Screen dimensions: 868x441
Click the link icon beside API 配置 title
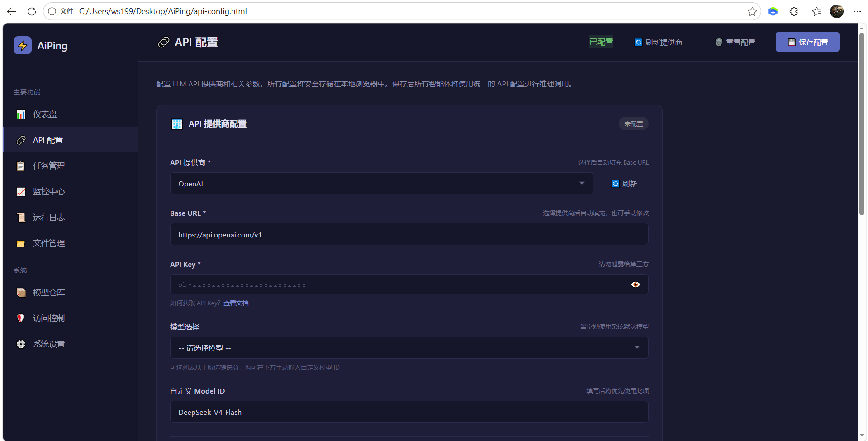[x=163, y=43]
